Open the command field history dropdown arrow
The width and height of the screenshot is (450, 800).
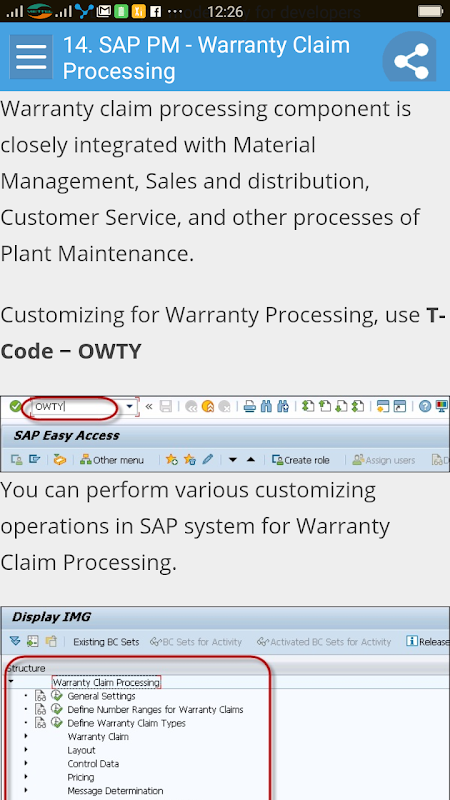[131, 407]
